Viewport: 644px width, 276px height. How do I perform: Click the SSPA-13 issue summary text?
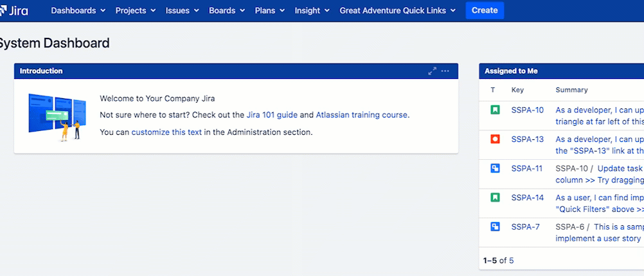pos(600,145)
